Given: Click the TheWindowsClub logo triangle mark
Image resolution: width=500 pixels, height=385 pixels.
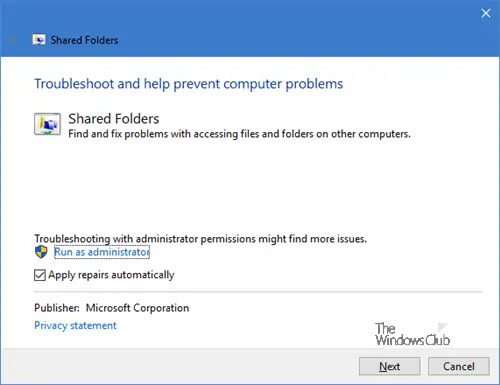Looking at the screenshot, I should pos(442,327).
